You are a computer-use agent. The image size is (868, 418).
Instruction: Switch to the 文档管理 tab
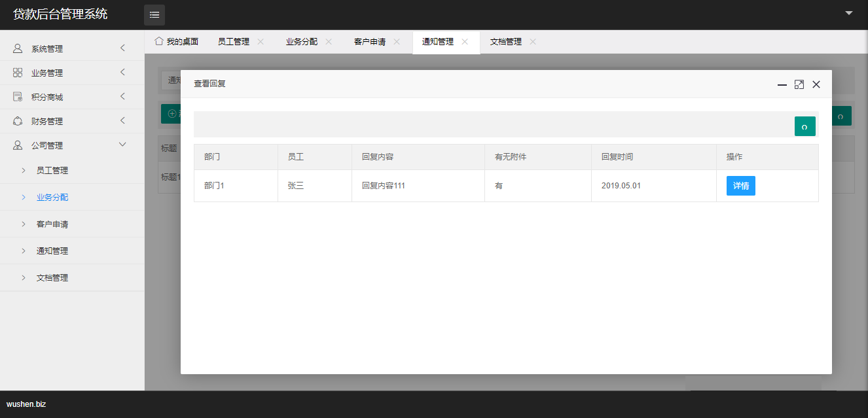coord(506,42)
